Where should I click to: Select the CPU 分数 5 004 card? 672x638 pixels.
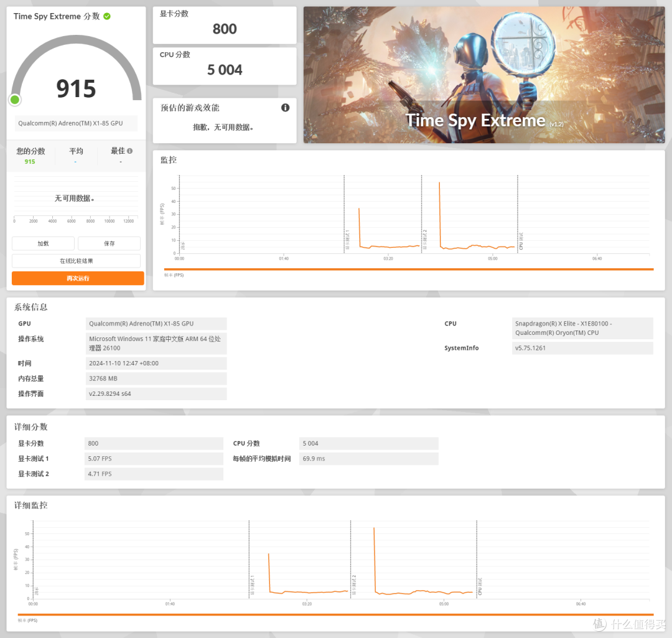click(x=225, y=66)
